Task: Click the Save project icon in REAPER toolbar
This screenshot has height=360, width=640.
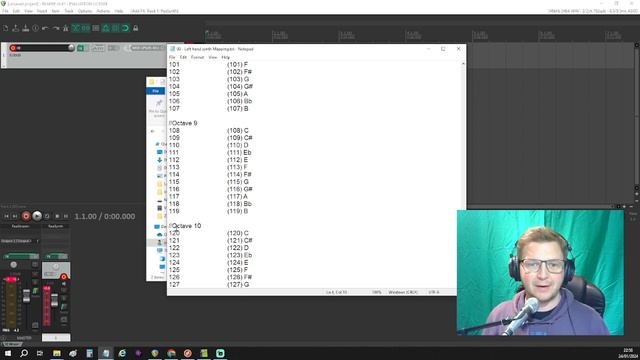Action: point(25,28)
